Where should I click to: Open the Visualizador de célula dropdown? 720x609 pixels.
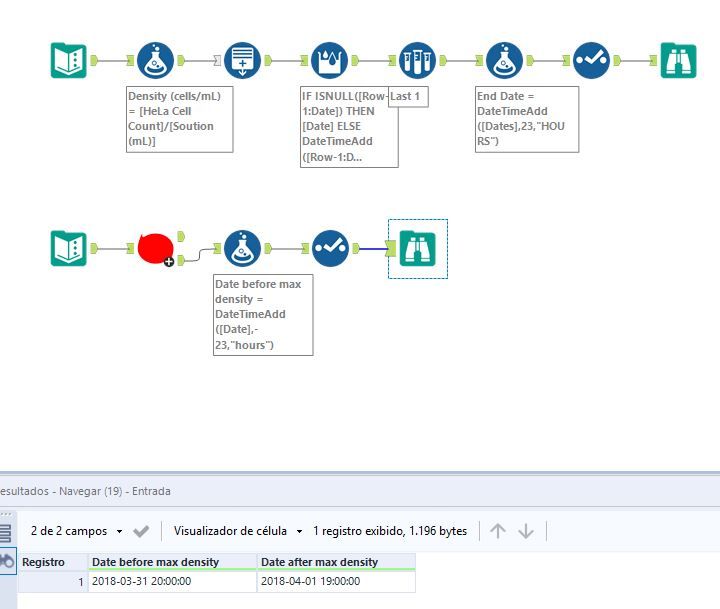point(238,531)
